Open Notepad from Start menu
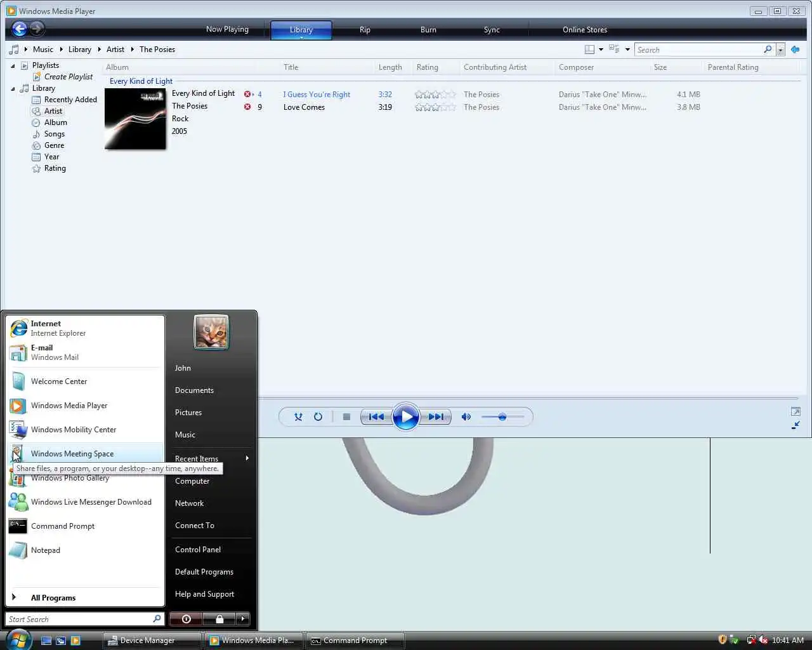 [x=85, y=550]
